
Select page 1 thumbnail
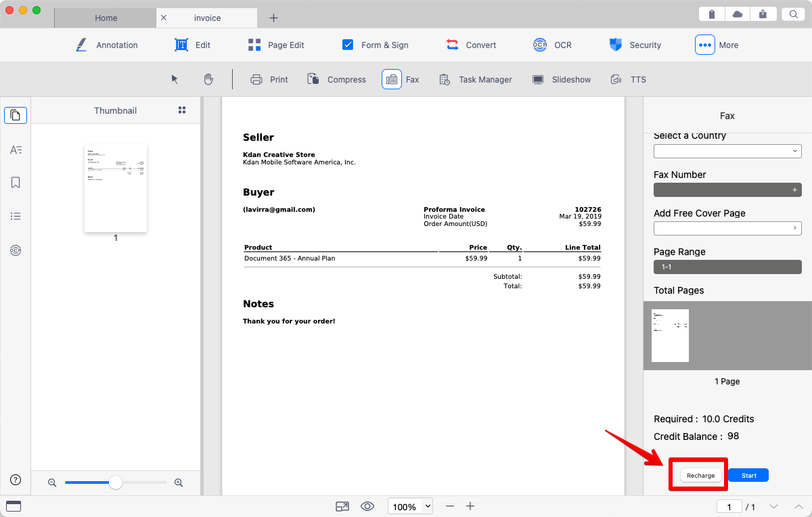point(116,188)
